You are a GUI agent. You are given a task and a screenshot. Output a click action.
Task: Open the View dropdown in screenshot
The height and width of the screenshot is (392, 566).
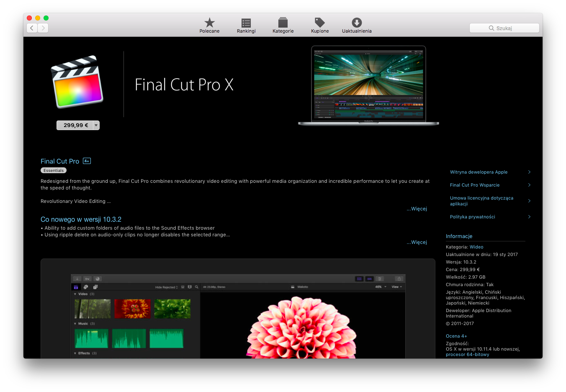tap(396, 287)
